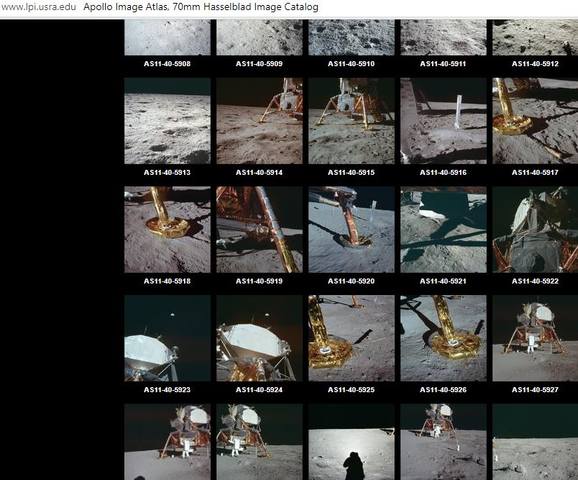578x480 pixels.
Task: Open lunar module thumbnail AS11-40-5915
Action: pos(351,121)
